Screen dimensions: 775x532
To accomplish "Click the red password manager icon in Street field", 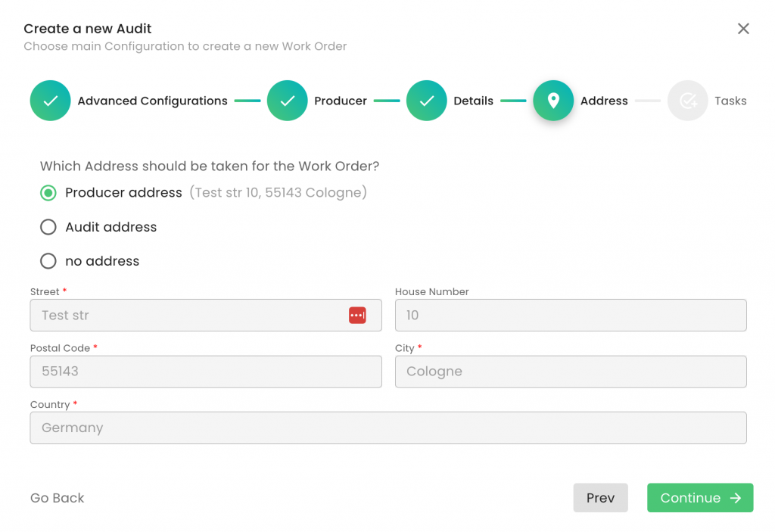I will [357, 316].
